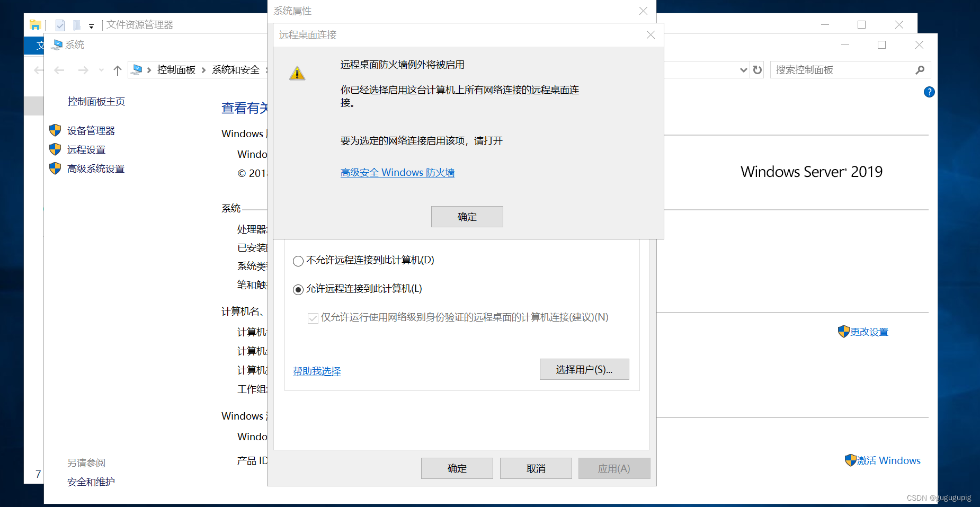
Task: Click the shield icon beside Device Manager
Action: coord(55,130)
